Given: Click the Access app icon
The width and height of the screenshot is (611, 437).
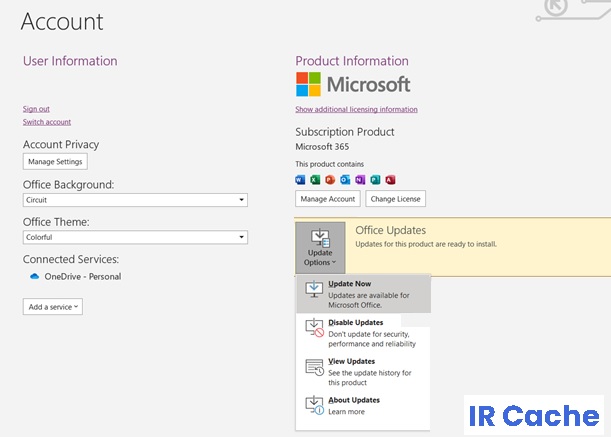Looking at the screenshot, I should pyautogui.click(x=390, y=180).
